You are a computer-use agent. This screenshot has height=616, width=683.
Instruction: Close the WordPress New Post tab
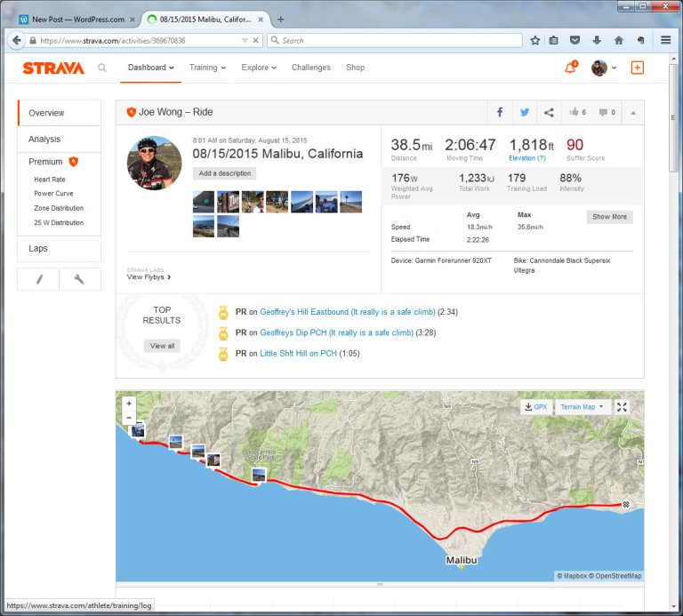coord(133,20)
